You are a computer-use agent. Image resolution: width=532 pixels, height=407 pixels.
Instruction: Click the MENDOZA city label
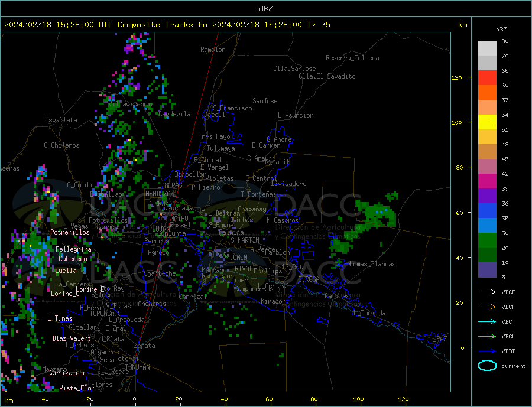(x=158, y=193)
